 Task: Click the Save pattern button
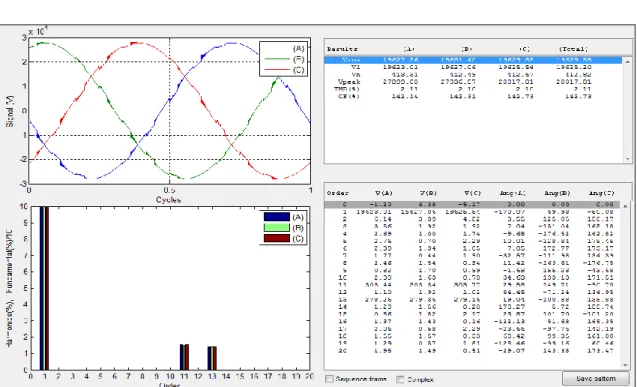click(596, 378)
